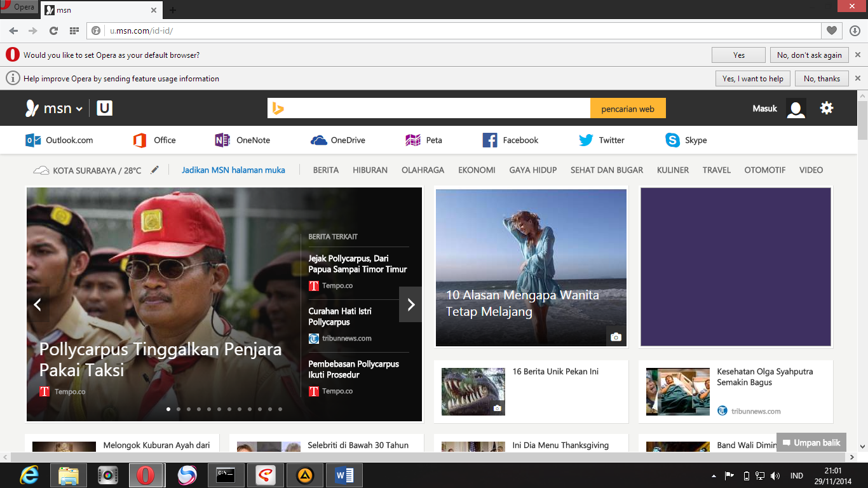Add page to bookmarks with heart icon
The height and width of the screenshot is (488, 868).
(831, 30)
